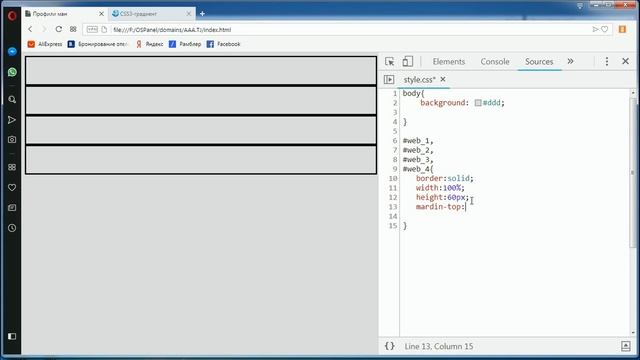
Task: Click the fourth bordered box on the page
Action: 201,160
